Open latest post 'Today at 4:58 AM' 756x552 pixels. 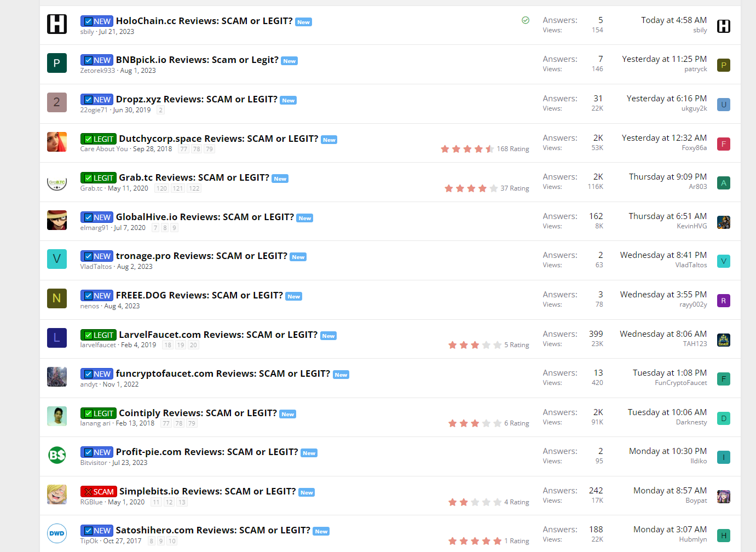pyautogui.click(x=674, y=20)
